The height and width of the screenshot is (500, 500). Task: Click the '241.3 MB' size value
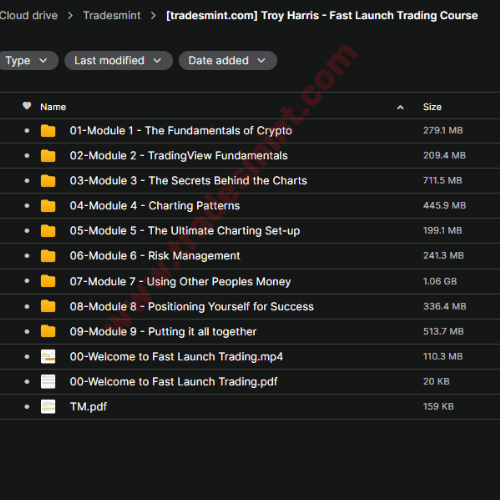pyautogui.click(x=443, y=256)
